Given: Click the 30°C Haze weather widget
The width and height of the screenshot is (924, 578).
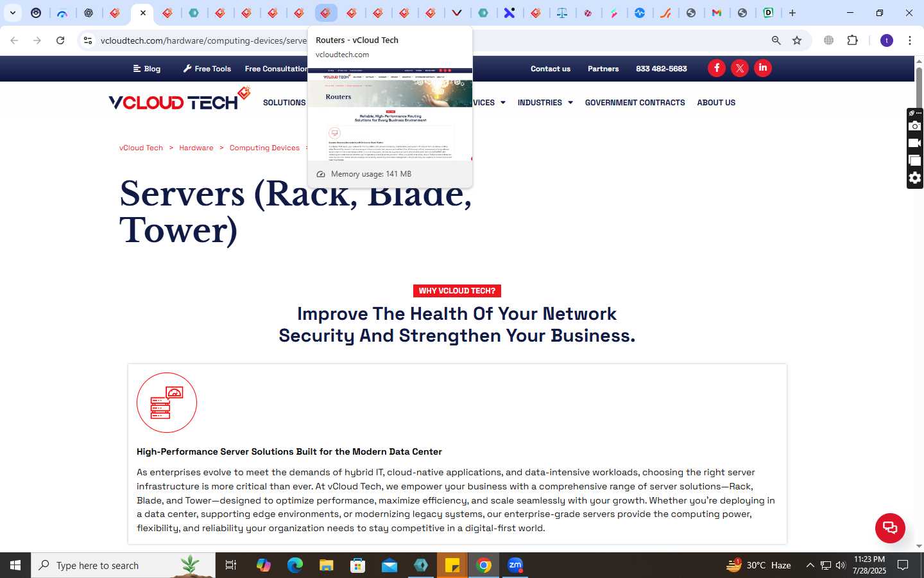Looking at the screenshot, I should pyautogui.click(x=758, y=565).
